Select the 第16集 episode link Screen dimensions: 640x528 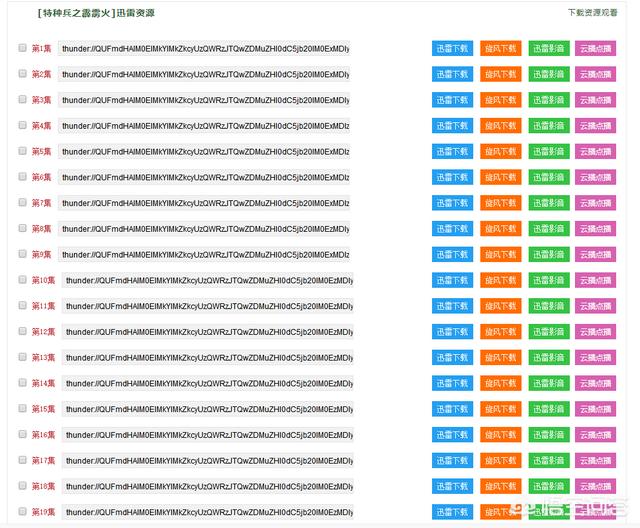click(43, 435)
